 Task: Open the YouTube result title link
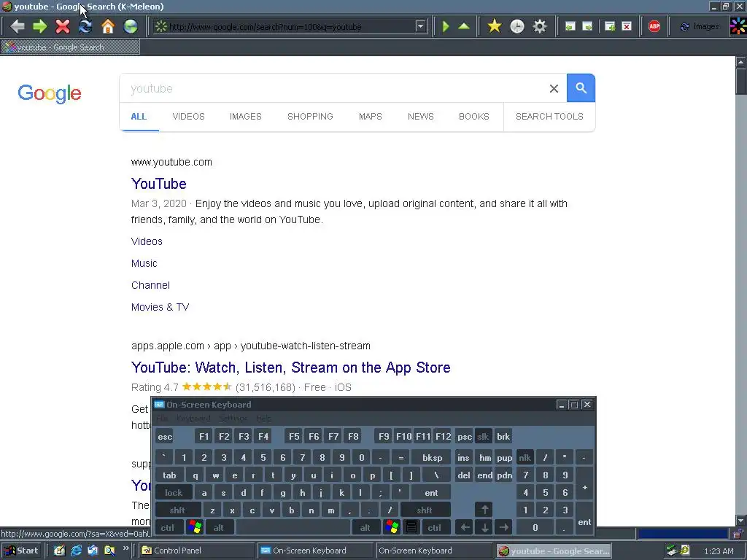[158, 184]
